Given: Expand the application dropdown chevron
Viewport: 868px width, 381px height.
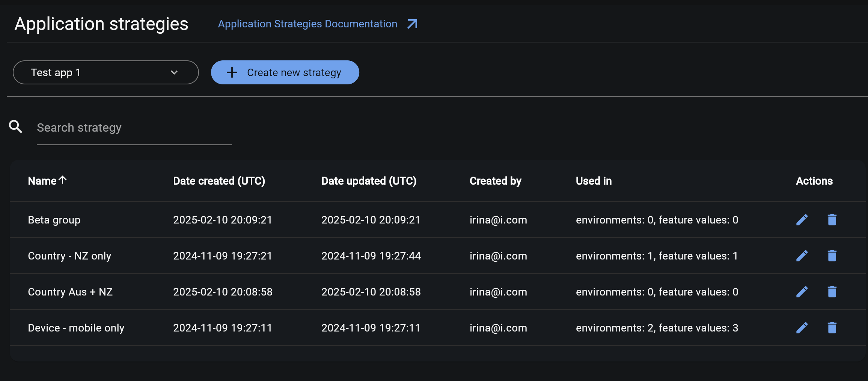Looking at the screenshot, I should tap(174, 72).
